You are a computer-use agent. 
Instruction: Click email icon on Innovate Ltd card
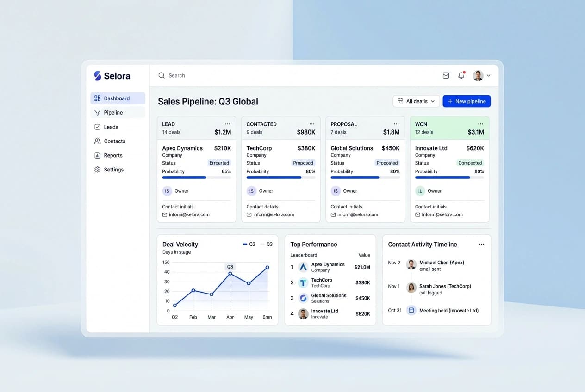pos(417,214)
